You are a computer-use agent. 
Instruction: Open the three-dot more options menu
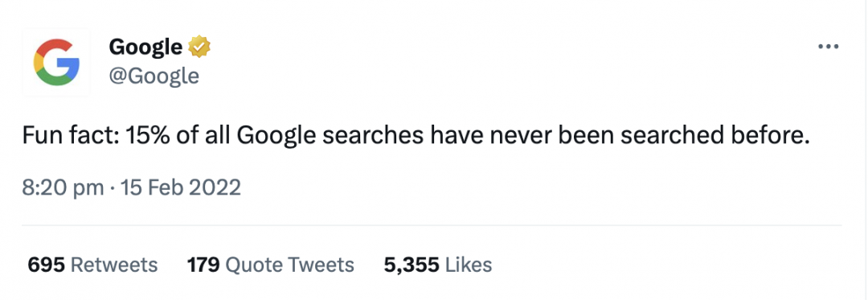tap(828, 47)
